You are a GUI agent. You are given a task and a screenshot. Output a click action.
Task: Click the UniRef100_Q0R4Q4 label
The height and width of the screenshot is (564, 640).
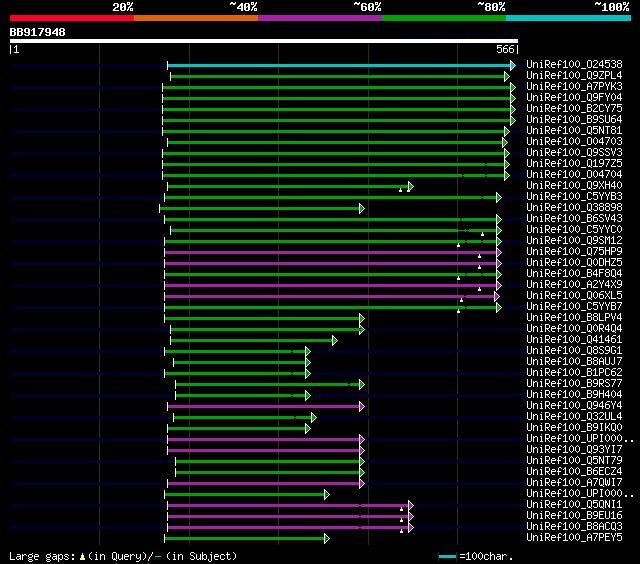pyautogui.click(x=574, y=329)
